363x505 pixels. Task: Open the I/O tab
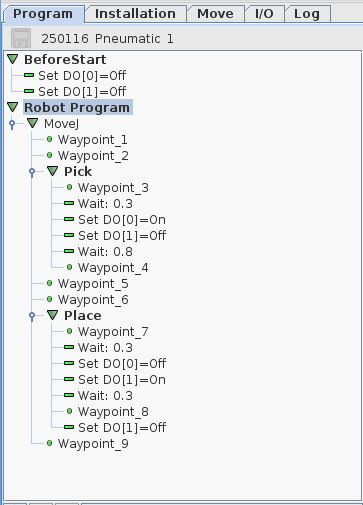pos(264,14)
